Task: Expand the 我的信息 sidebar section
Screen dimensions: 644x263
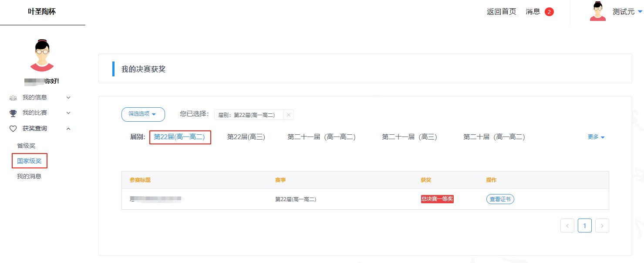Action: pyautogui.click(x=68, y=98)
